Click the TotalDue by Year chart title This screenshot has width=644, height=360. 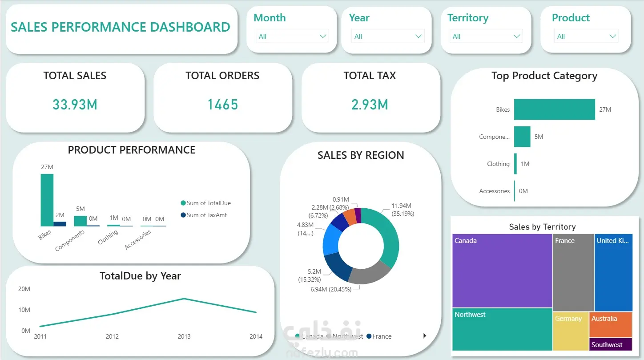[140, 276]
